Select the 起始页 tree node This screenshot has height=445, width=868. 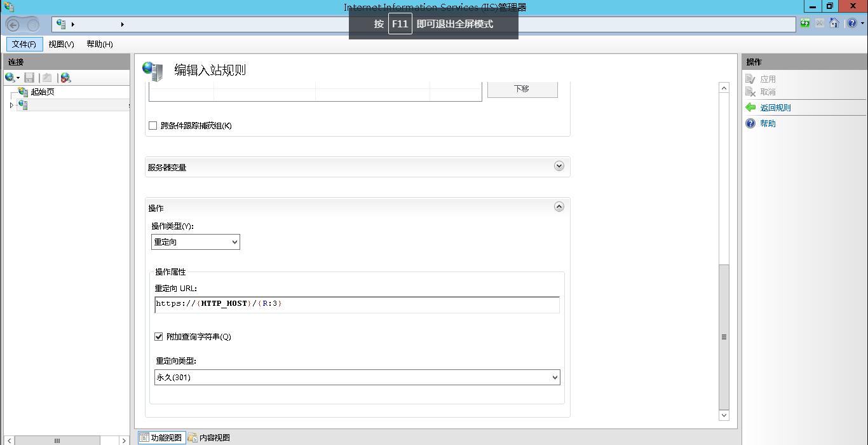click(x=43, y=92)
